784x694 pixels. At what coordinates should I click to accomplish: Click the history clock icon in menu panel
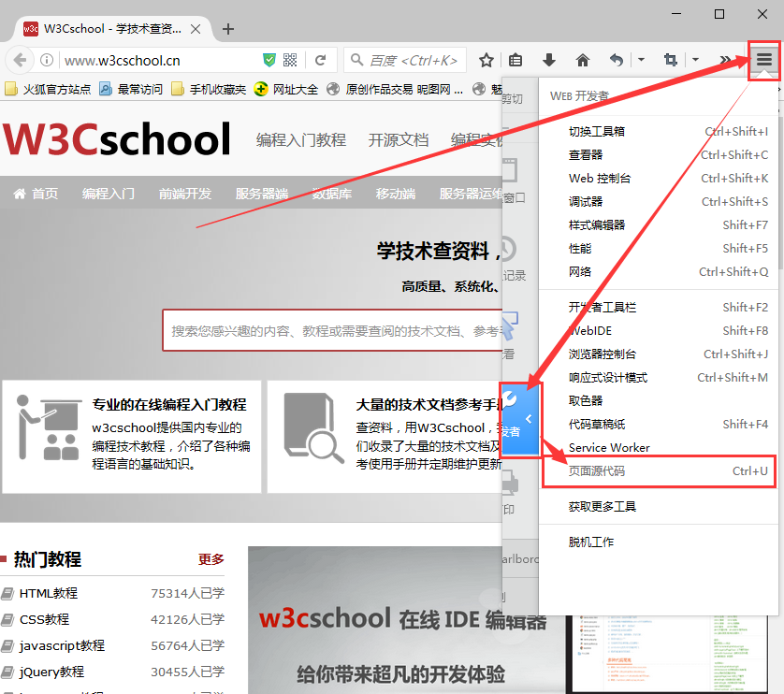pos(508,249)
